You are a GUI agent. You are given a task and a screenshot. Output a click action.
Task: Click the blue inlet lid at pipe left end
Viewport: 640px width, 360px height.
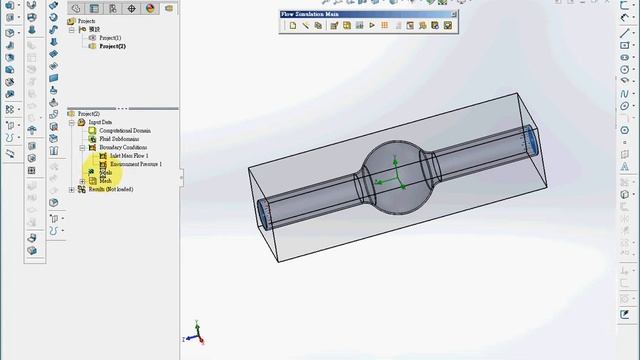[x=262, y=215]
